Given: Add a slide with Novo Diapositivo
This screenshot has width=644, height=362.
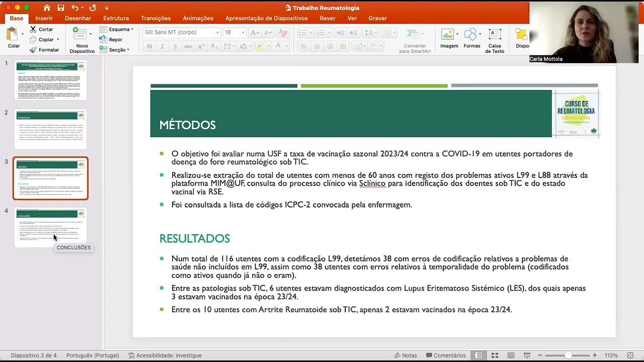Looking at the screenshot, I should point(82,40).
